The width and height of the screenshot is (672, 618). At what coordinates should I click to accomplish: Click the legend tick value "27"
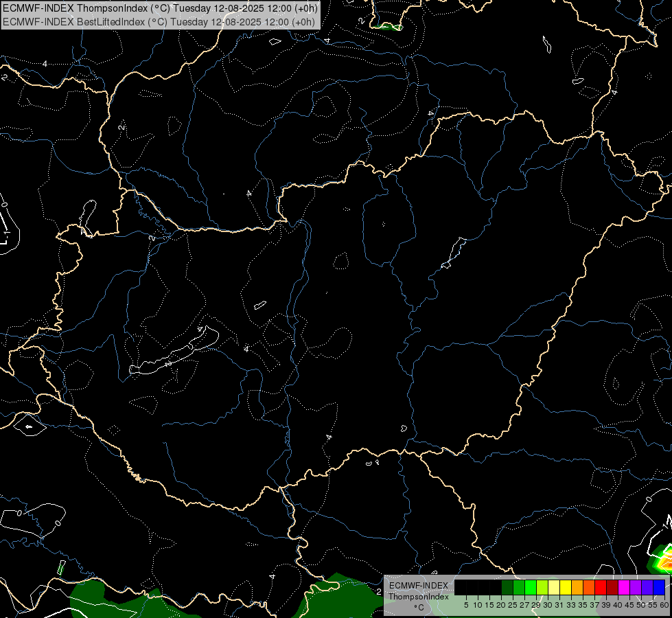point(524,605)
